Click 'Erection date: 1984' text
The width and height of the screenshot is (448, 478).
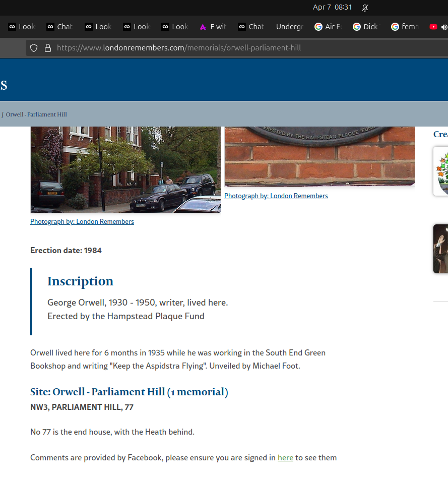tap(66, 250)
